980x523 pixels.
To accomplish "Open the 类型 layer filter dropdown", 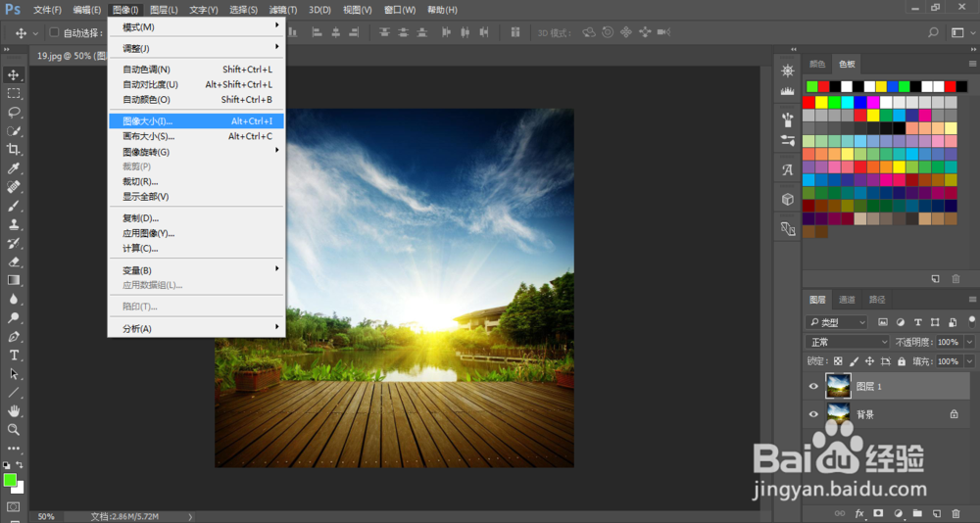I will 837,322.
